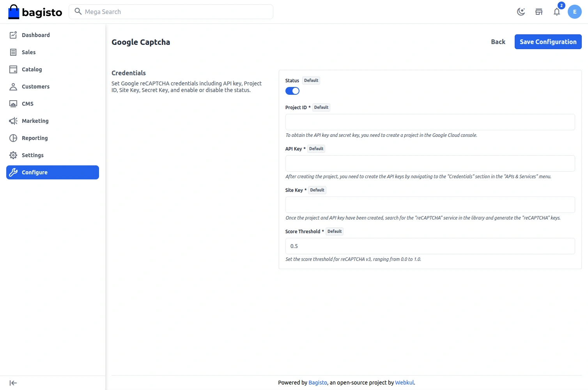Collapse the sidebar menu
This screenshot has width=588, height=390.
click(x=13, y=383)
